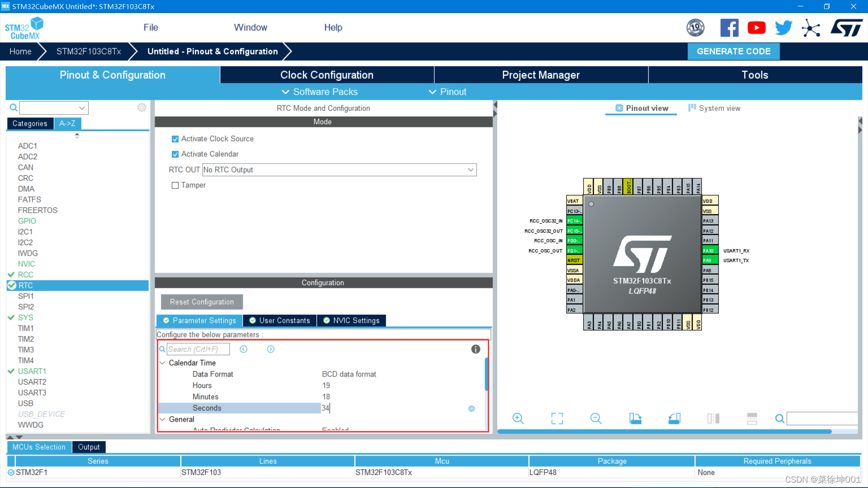
Task: Collapse the Calendar Time group
Action: click(x=162, y=363)
